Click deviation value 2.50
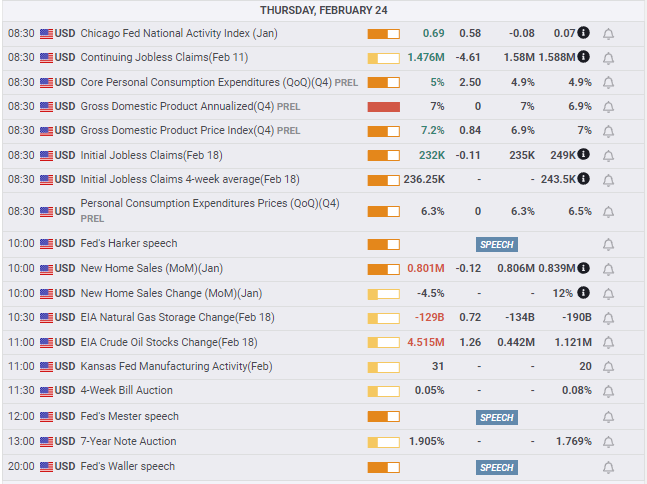The height and width of the screenshot is (484, 647). [x=470, y=82]
